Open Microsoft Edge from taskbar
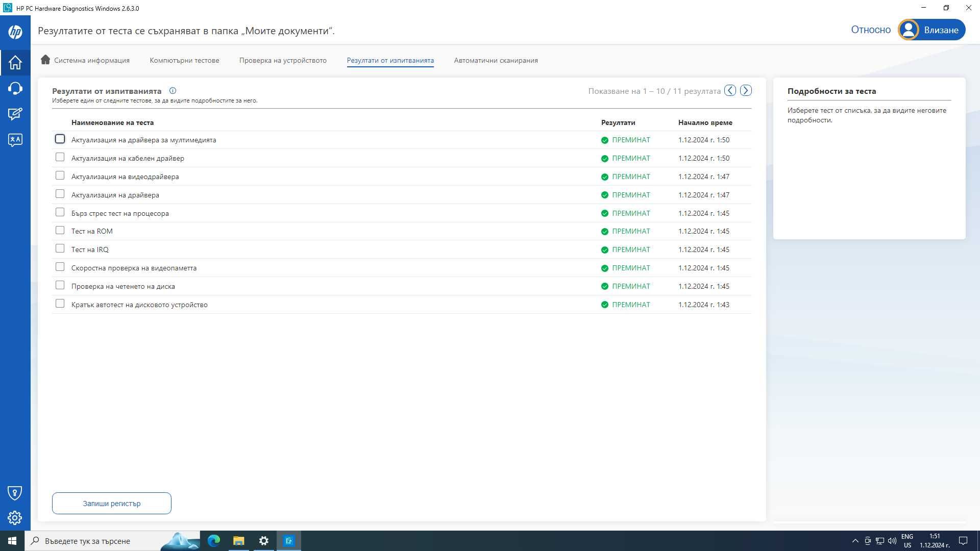Image resolution: width=980 pixels, height=551 pixels. click(214, 541)
